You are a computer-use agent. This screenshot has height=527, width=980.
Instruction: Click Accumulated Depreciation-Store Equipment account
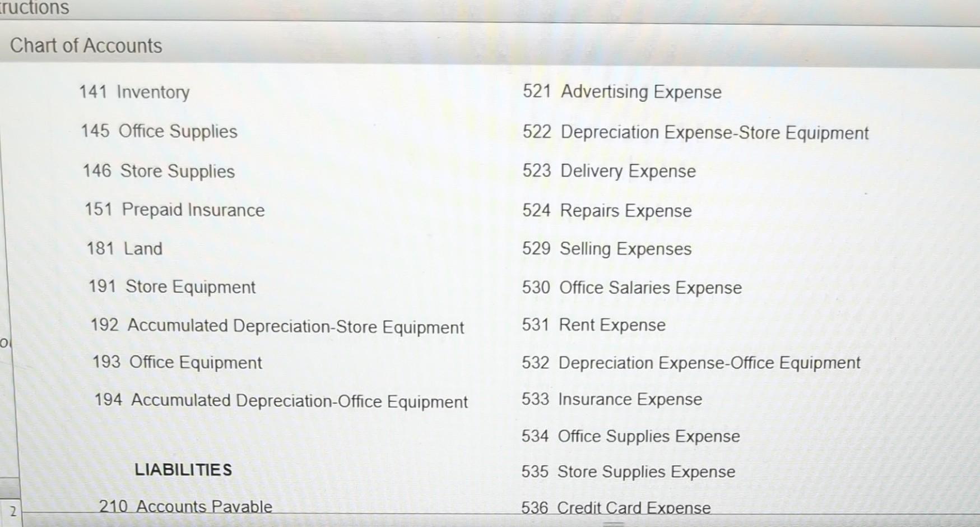(276, 327)
